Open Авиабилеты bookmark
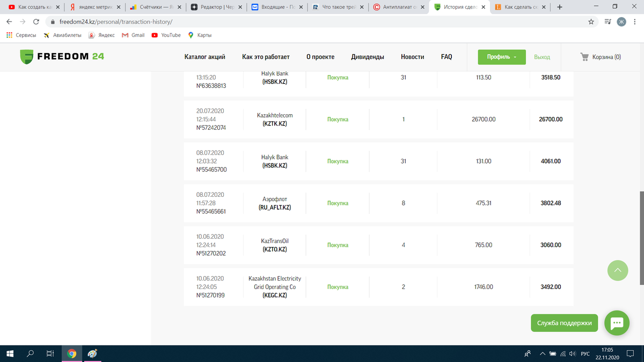The image size is (644, 362). [x=62, y=35]
